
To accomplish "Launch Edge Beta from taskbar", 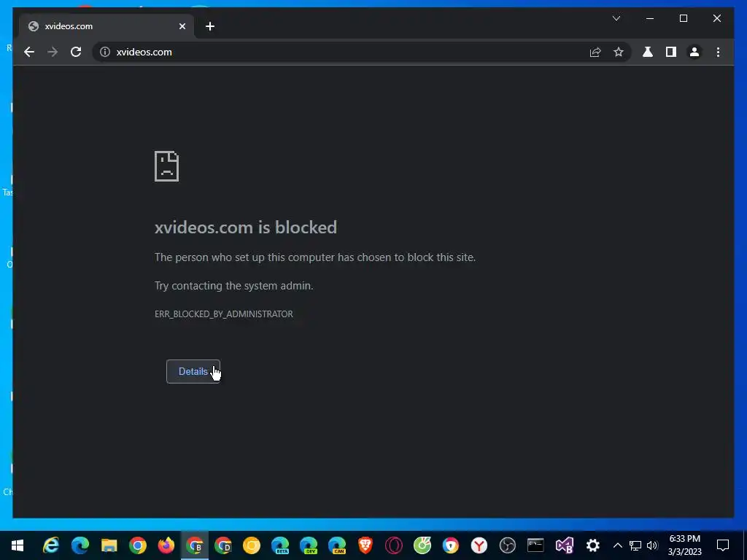I will (280, 545).
